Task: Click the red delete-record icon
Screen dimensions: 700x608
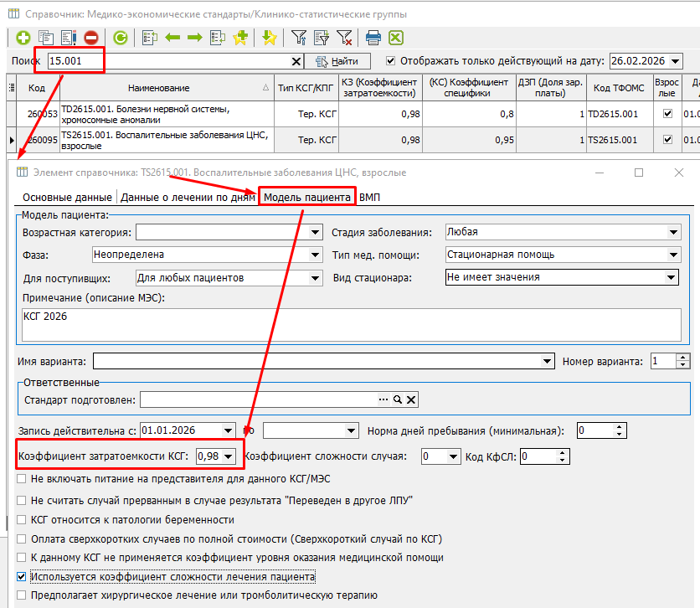Action: click(90, 38)
